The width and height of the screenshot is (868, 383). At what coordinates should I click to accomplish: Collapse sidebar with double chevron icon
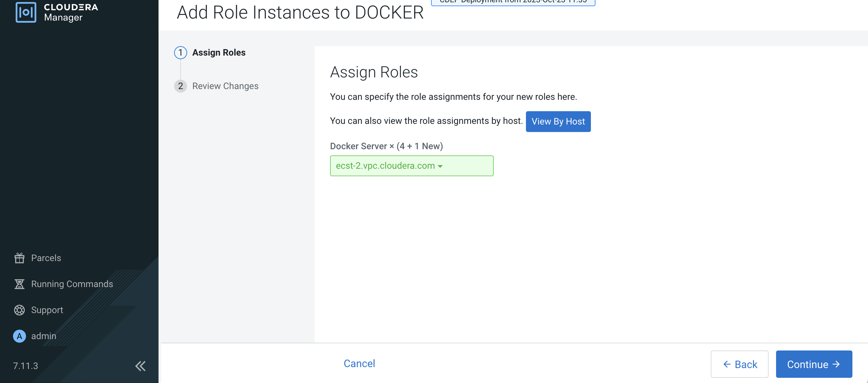tap(140, 366)
